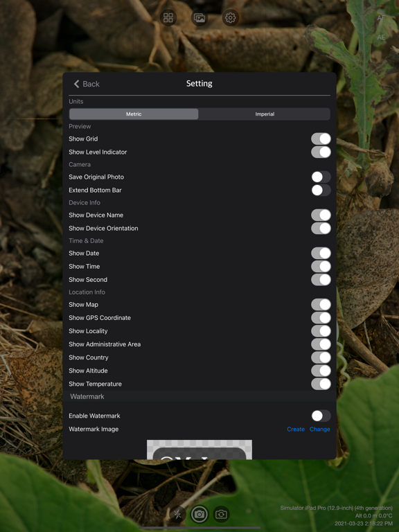Open the photo gallery icon at top

click(x=199, y=17)
